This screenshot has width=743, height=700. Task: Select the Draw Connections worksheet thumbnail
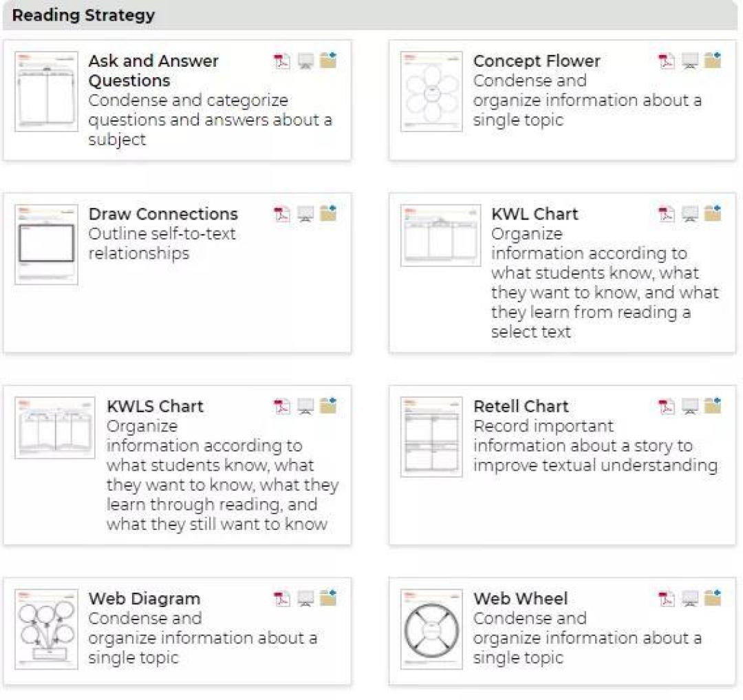point(47,244)
